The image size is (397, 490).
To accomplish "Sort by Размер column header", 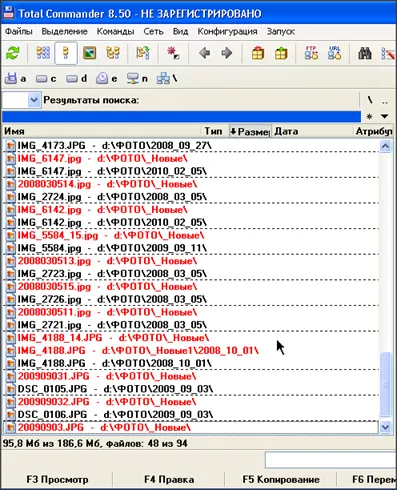I will tap(250, 131).
